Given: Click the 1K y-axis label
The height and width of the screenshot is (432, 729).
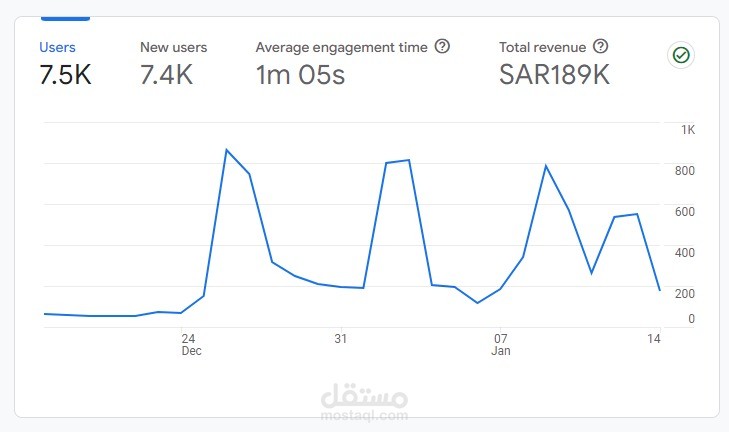Looking at the screenshot, I should coord(688,130).
